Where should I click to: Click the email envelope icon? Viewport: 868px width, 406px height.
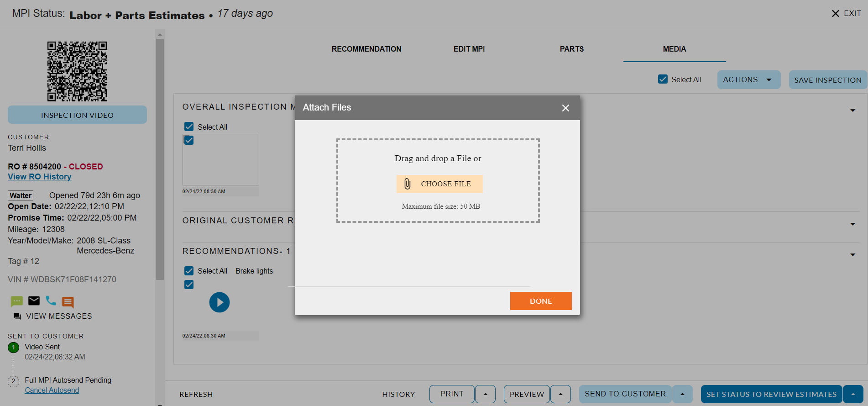pos(34,301)
